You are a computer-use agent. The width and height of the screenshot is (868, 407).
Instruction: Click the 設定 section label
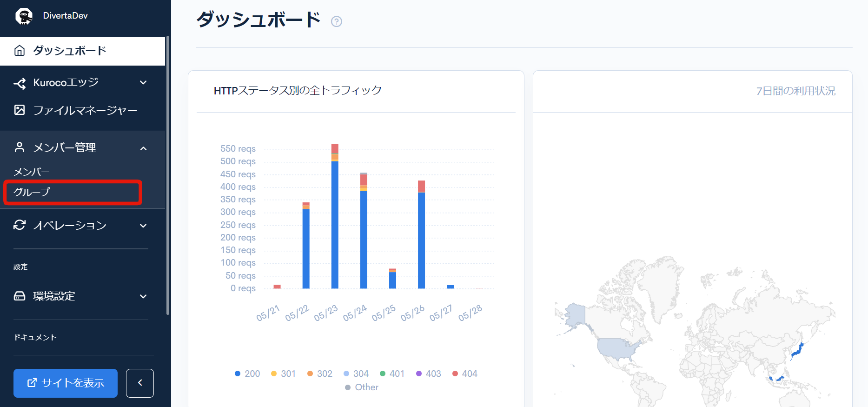click(20, 267)
